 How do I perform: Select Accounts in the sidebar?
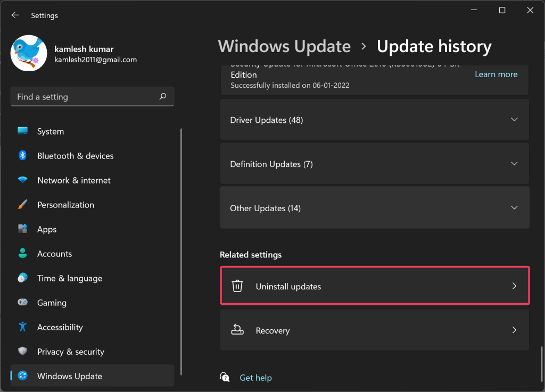coord(92,254)
